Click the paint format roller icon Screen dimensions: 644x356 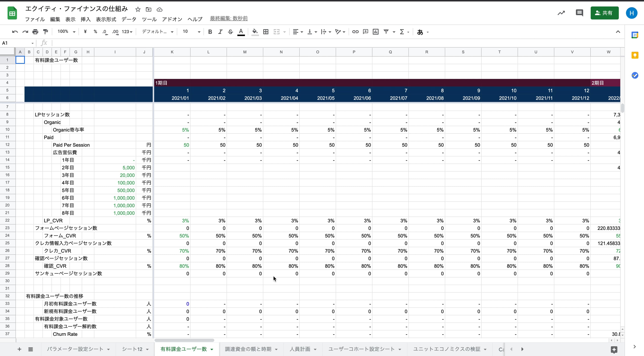(x=45, y=32)
